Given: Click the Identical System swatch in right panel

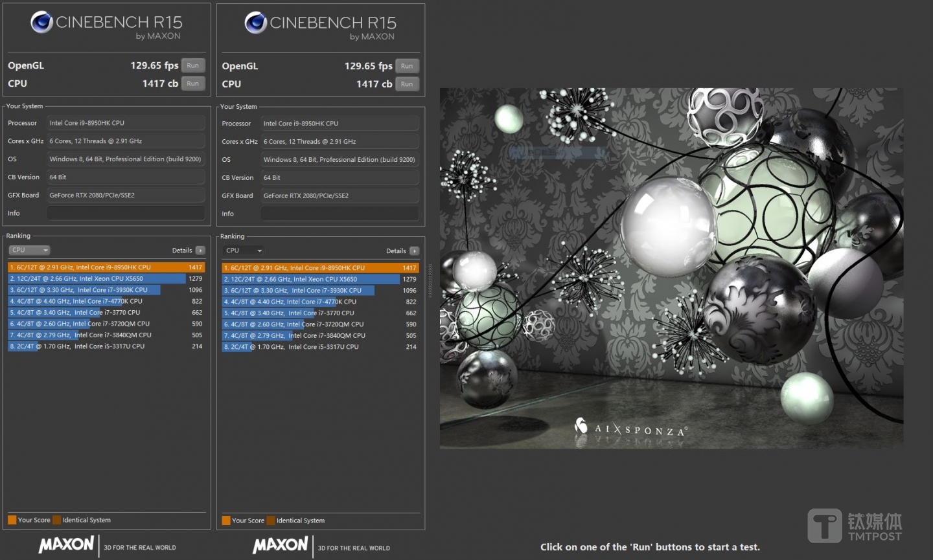Looking at the screenshot, I should pos(271,521).
